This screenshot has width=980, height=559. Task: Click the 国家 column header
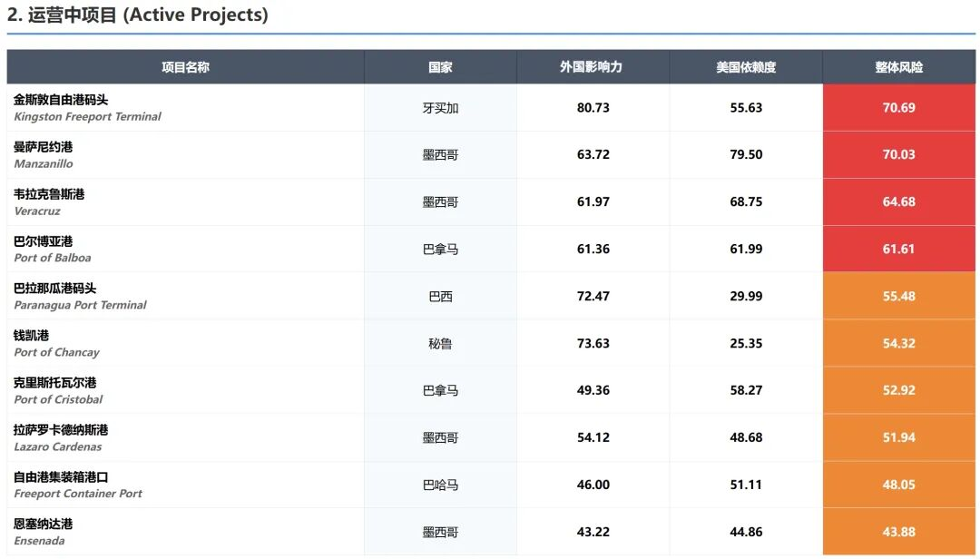click(440, 67)
